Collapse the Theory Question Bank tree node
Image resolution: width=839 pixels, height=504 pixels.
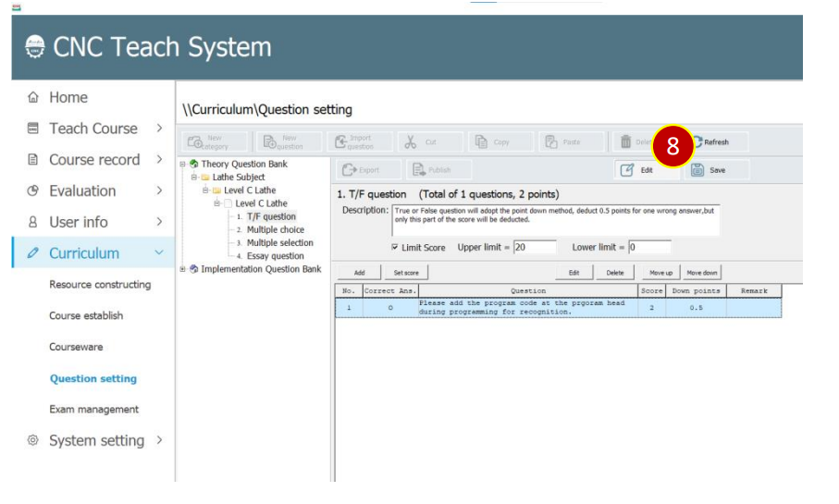(182, 164)
